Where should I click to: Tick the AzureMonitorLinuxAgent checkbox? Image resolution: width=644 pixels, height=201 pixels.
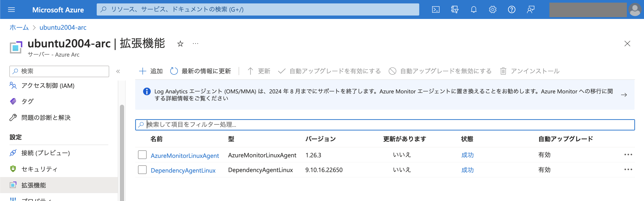click(x=142, y=155)
